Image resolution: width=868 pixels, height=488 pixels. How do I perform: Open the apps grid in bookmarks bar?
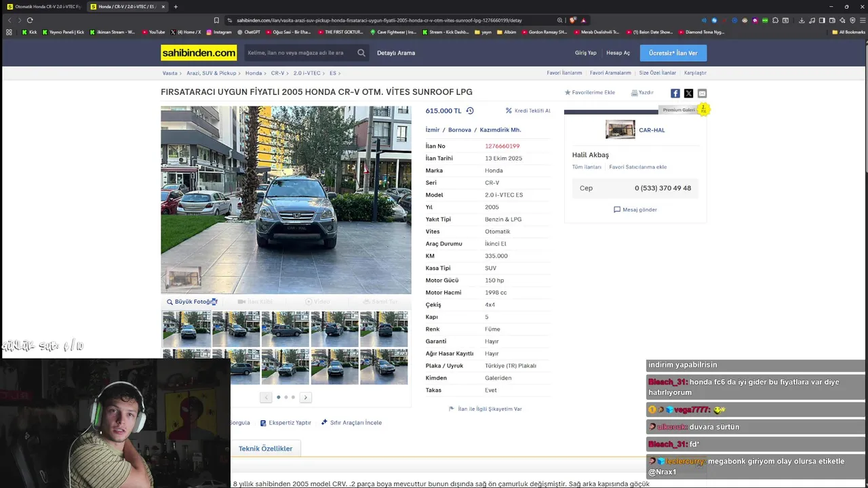9,32
